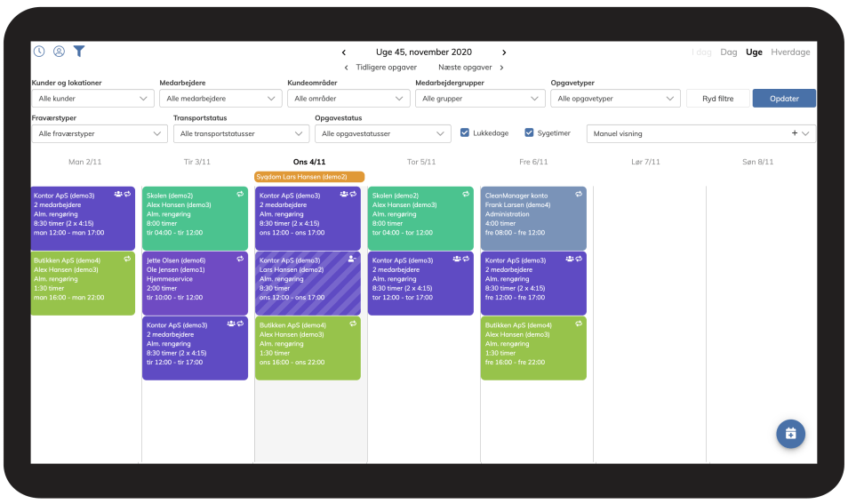Screen dimensions: 848x504
Task: Click repeat icon on Monday Butikken ApS task
Action: coord(127,259)
